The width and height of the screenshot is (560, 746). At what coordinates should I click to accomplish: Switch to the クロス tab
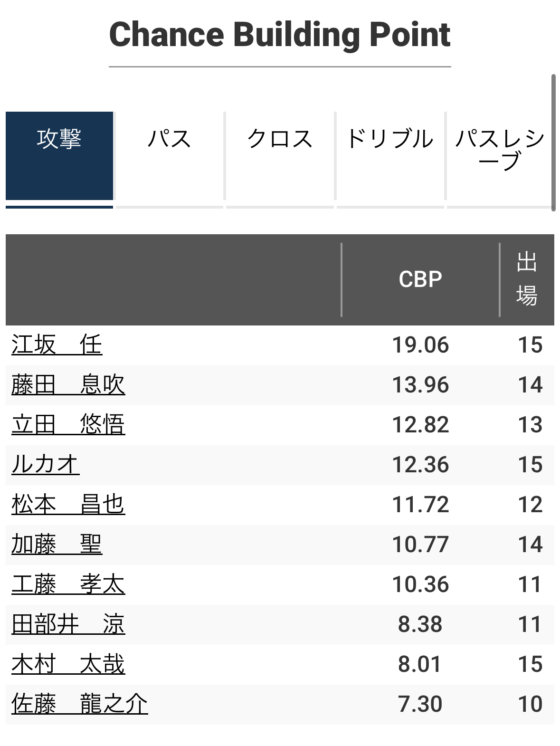click(280, 156)
